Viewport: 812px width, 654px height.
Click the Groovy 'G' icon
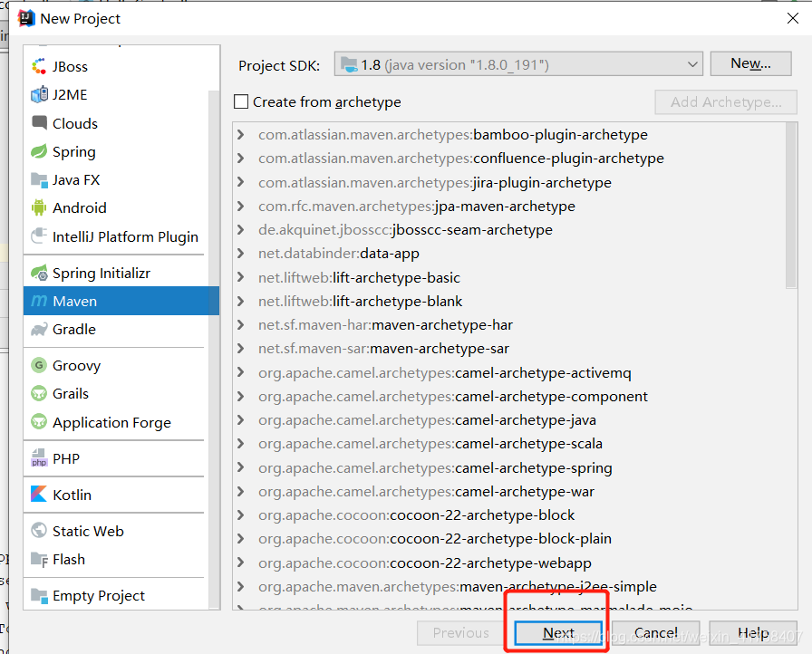(x=39, y=365)
